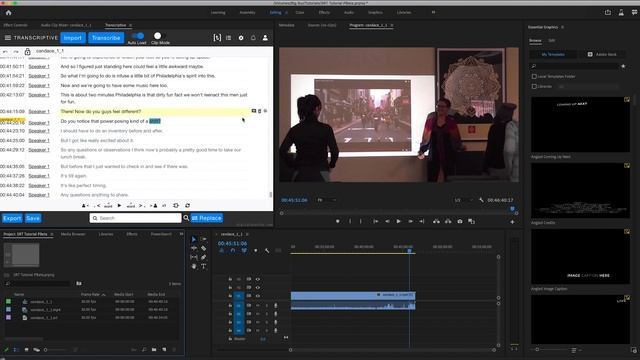Select the Pen tool

tap(203, 257)
